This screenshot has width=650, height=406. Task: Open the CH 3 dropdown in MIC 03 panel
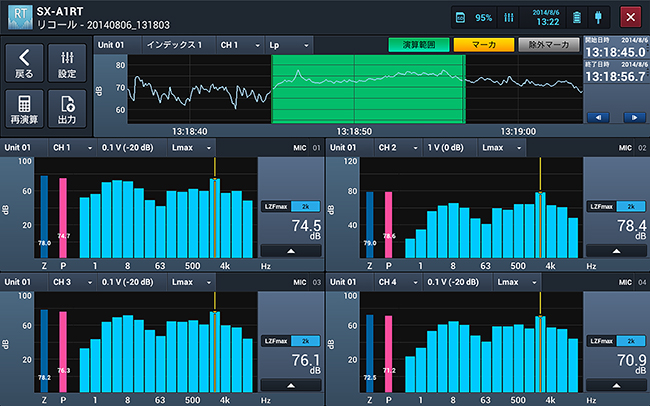point(72,282)
